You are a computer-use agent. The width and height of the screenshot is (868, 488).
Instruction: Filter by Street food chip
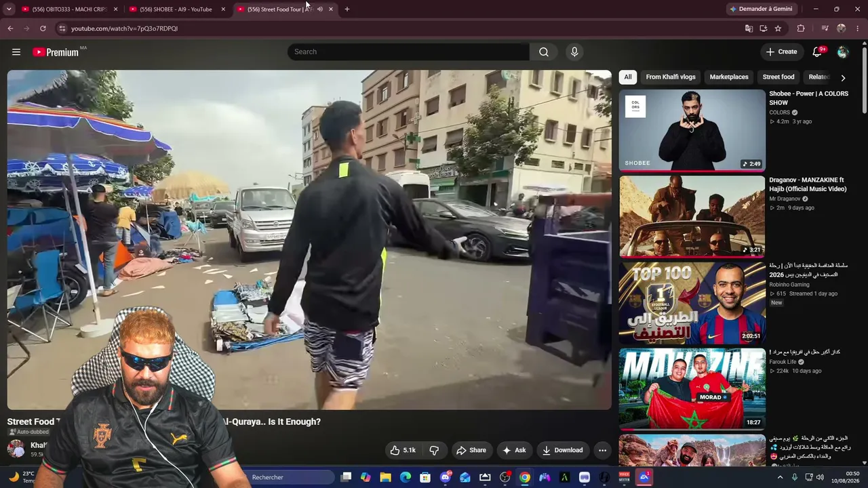click(778, 77)
